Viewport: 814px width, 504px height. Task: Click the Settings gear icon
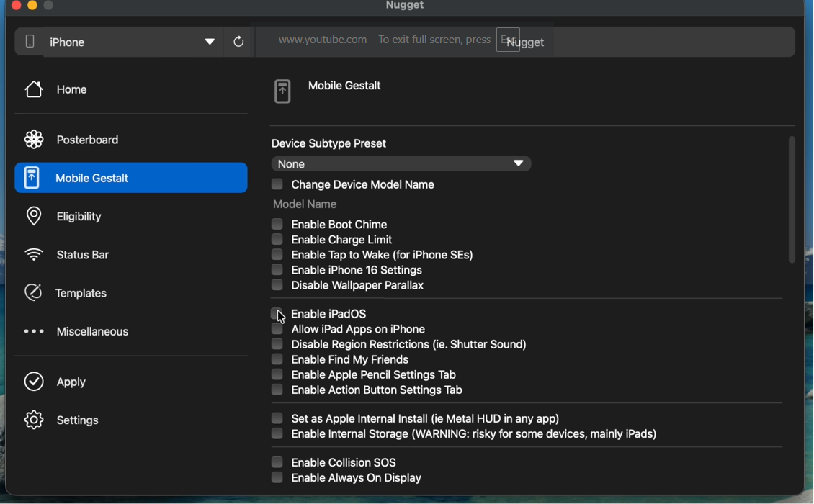click(x=34, y=420)
